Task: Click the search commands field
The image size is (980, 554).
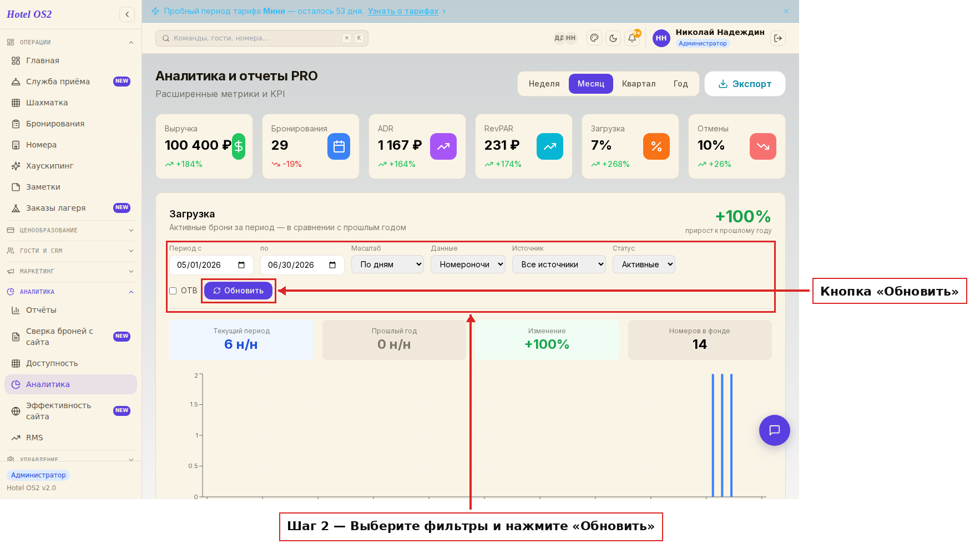Action: pyautogui.click(x=262, y=38)
